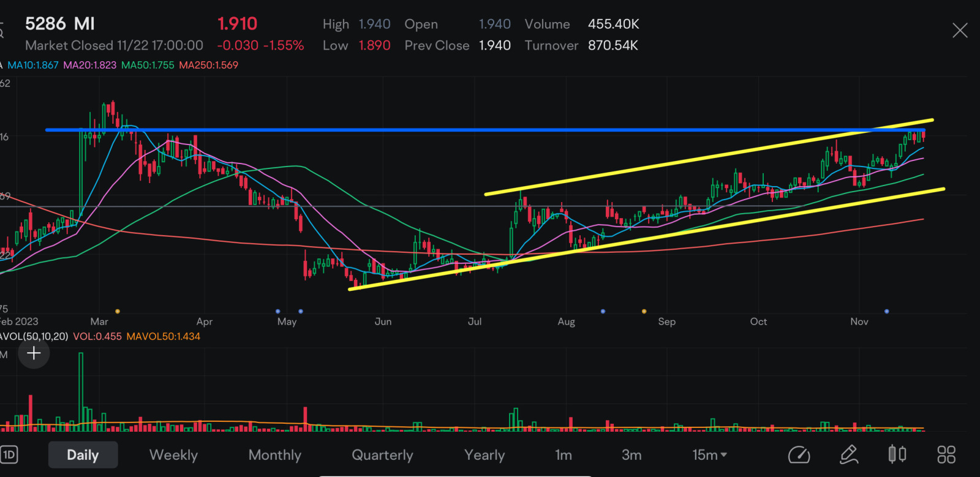This screenshot has width=980, height=477.
Task: Expand the 15m interval dropdown
Action: tap(710, 455)
